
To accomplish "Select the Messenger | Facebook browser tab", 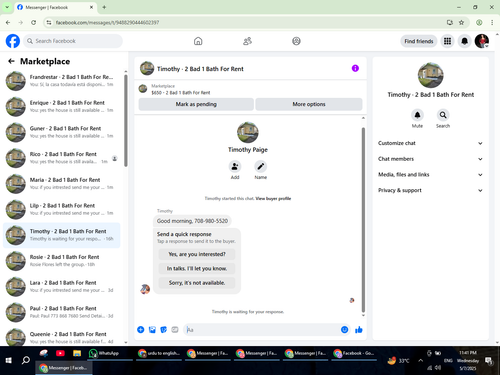I will [x=55, y=7].
